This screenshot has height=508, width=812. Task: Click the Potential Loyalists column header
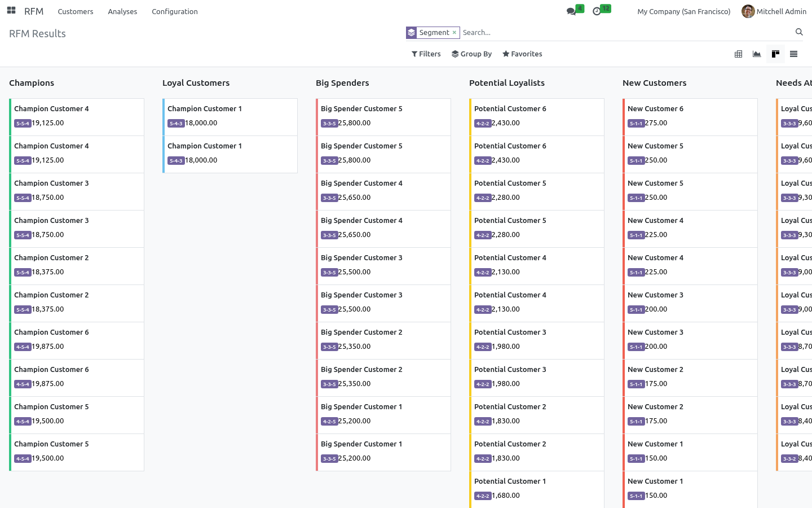click(x=507, y=83)
